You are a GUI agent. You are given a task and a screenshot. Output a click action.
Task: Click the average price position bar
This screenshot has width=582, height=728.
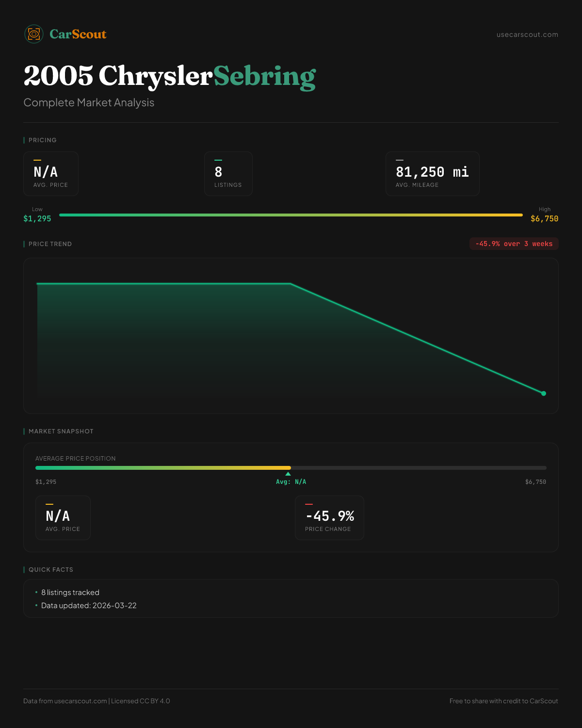[291, 468]
